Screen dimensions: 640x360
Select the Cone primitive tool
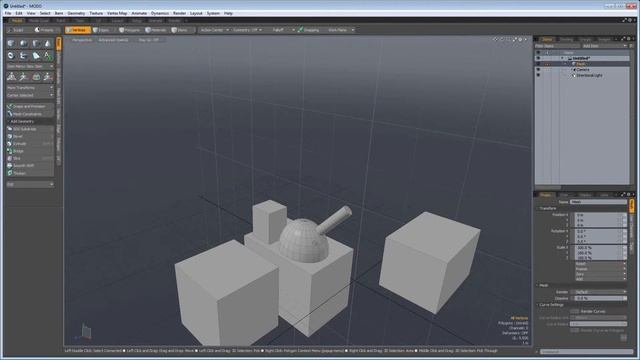(x=48, y=44)
